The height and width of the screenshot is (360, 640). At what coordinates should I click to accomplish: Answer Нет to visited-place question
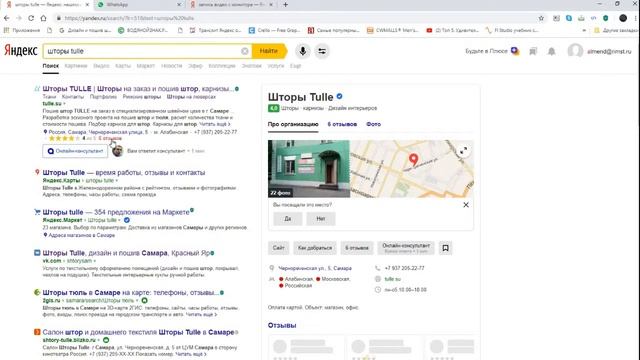[321, 219]
